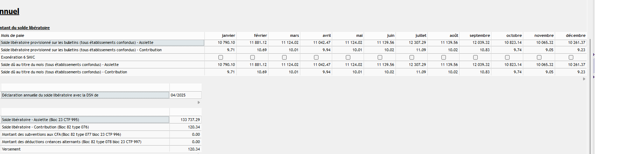This screenshot has width=644, height=154.
Task: Select the 'Montant des subventions aux CFA' value
Action: [x=185, y=134]
